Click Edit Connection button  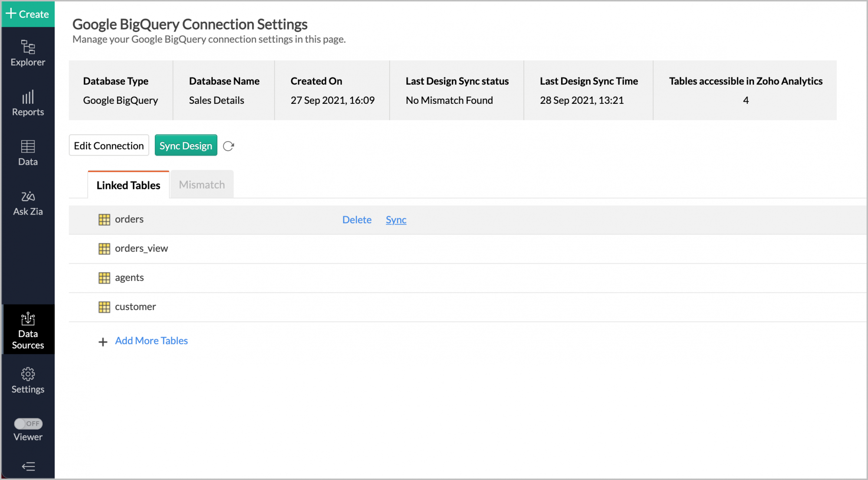pyautogui.click(x=109, y=146)
